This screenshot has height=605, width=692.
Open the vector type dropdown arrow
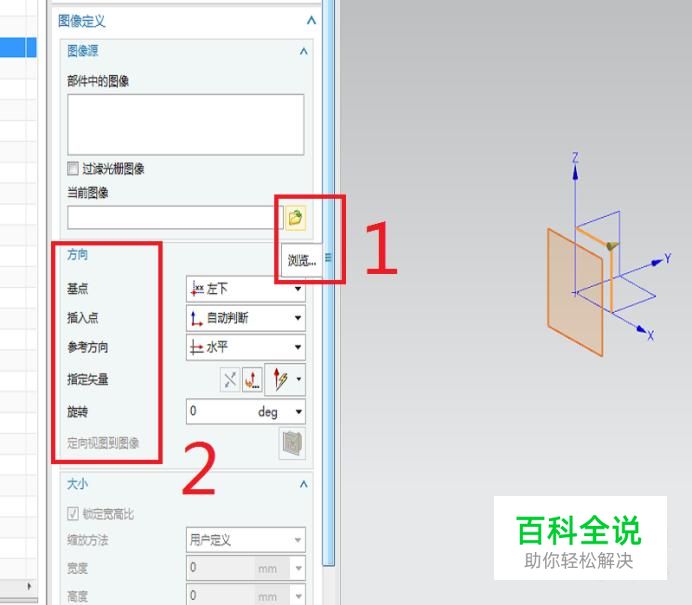coord(299,379)
